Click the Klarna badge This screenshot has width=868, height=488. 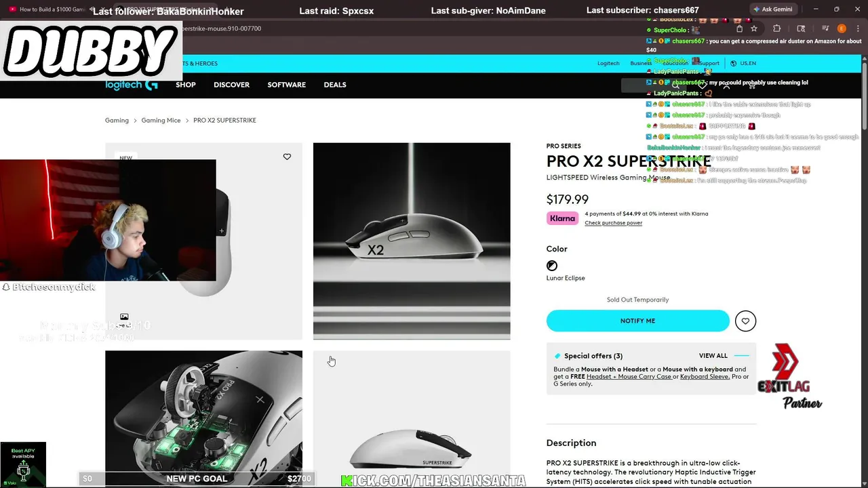click(x=563, y=218)
